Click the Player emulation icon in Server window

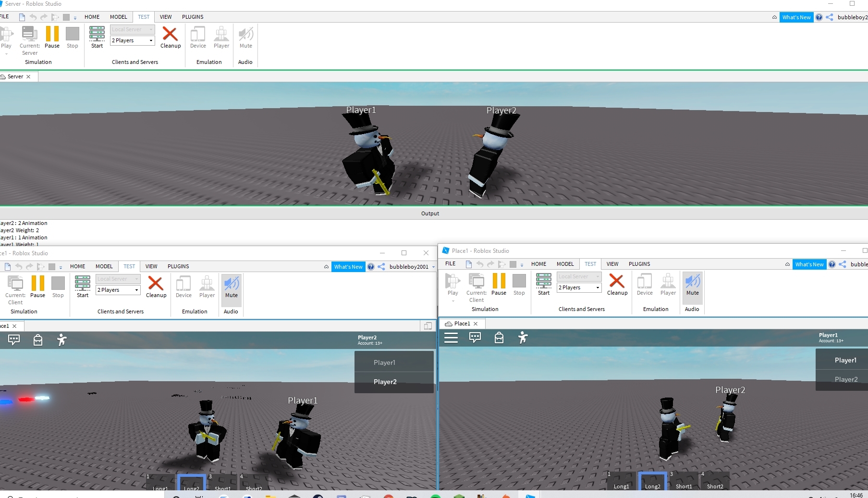pyautogui.click(x=221, y=37)
